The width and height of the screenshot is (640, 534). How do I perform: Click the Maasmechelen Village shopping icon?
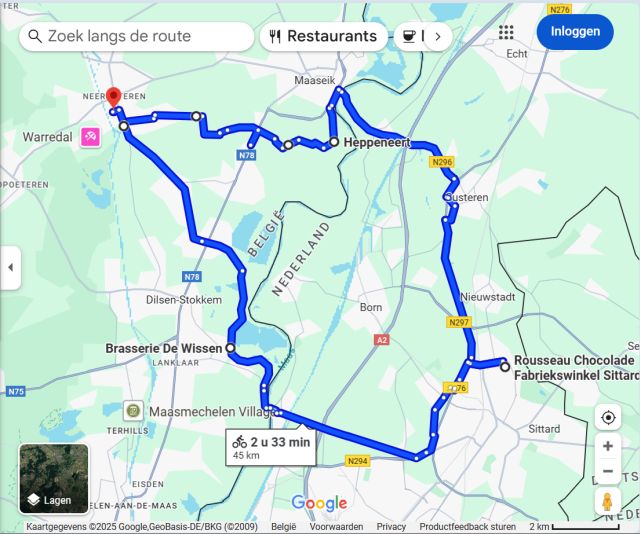pos(133,411)
